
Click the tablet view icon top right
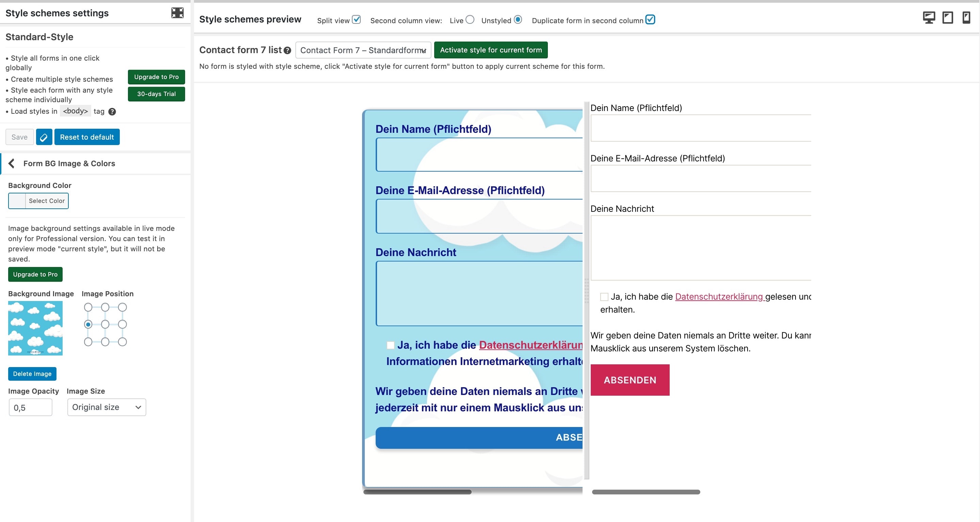click(x=948, y=18)
